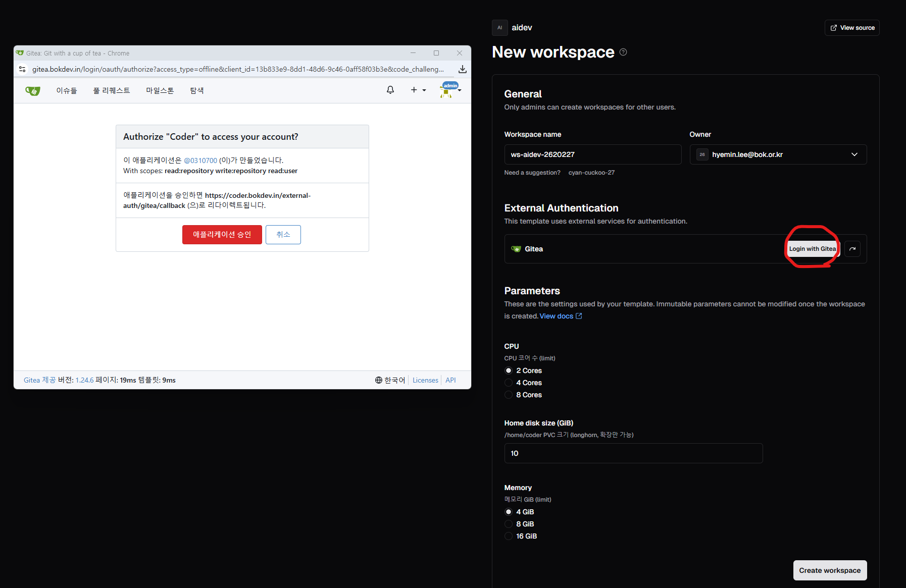906x588 pixels.
Task: Open the admin user avatar menu
Action: pyautogui.click(x=450, y=90)
